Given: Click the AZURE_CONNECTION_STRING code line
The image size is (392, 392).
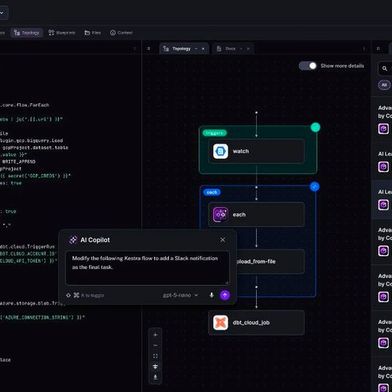Looking at the screenshot, I should click(42, 318).
